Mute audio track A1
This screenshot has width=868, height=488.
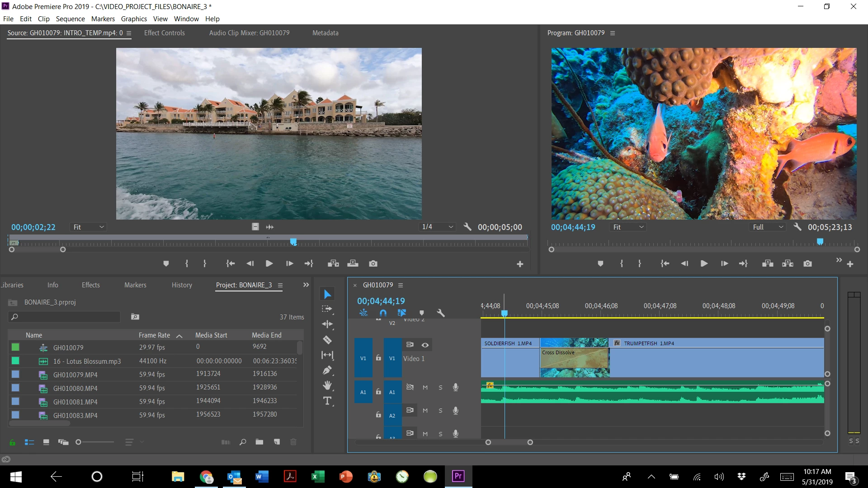coord(425,387)
